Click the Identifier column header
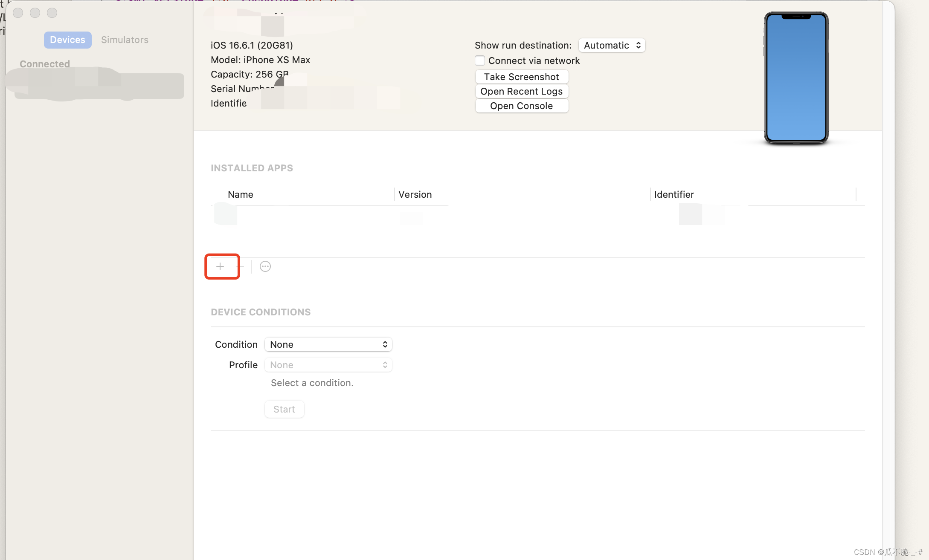 tap(674, 194)
